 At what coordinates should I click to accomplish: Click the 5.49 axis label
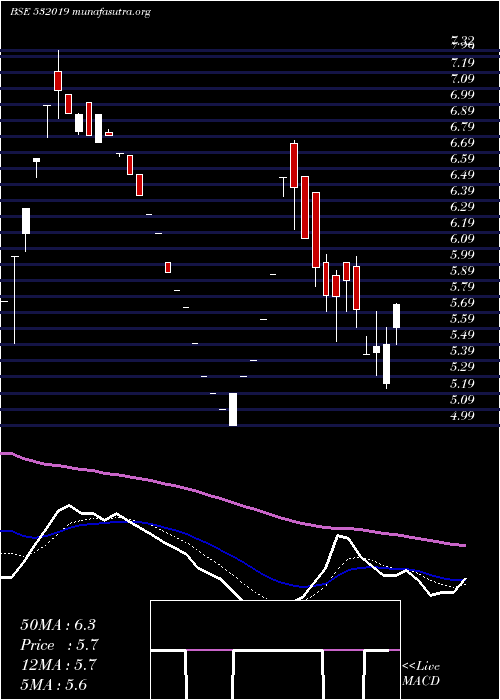pyautogui.click(x=462, y=335)
